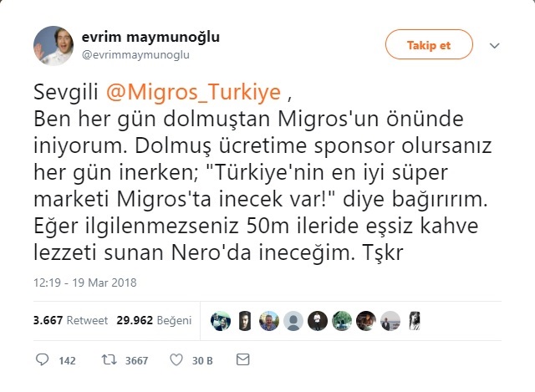Click liker avatar with tree photo

[342, 321]
